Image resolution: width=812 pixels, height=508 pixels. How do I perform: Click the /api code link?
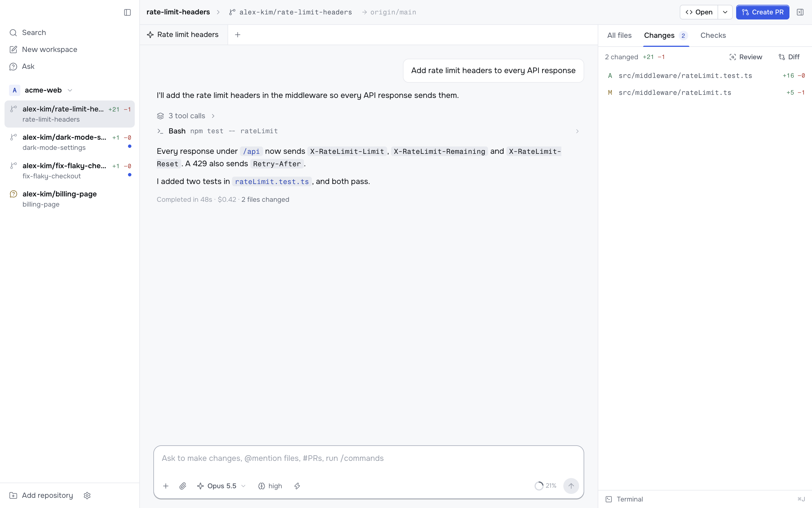pyautogui.click(x=251, y=152)
